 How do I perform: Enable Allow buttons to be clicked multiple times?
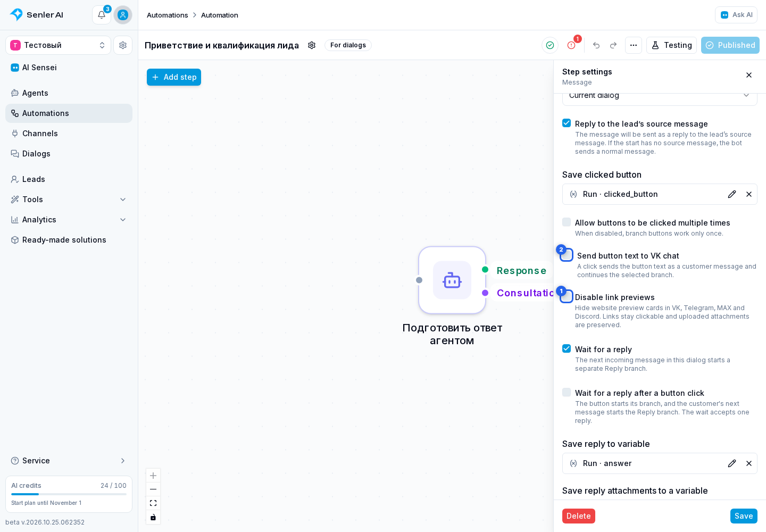pos(567,222)
